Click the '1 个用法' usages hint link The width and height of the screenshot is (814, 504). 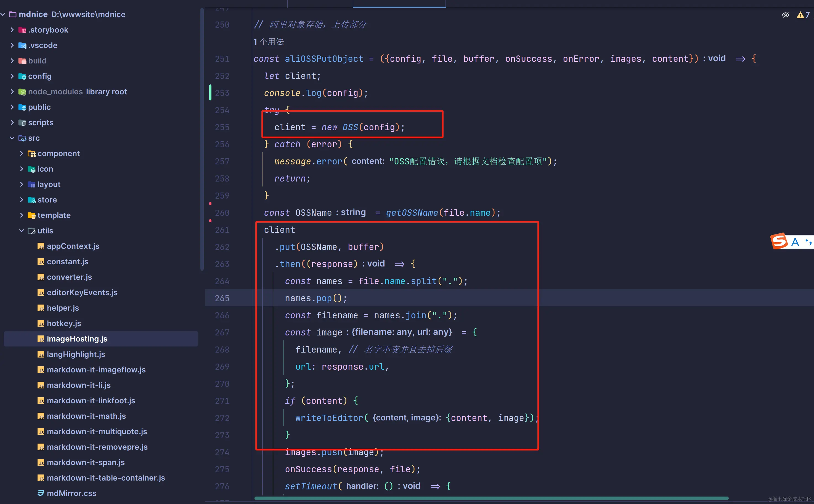[x=269, y=42]
